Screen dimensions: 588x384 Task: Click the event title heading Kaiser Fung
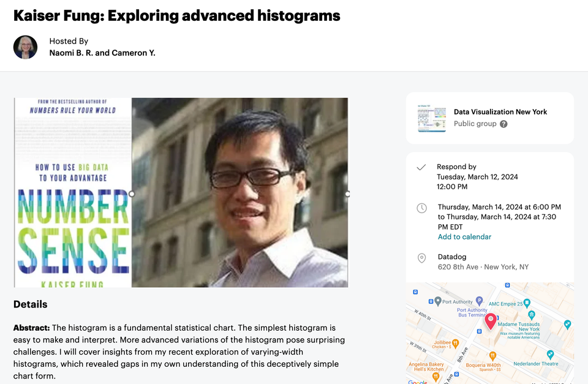[176, 16]
